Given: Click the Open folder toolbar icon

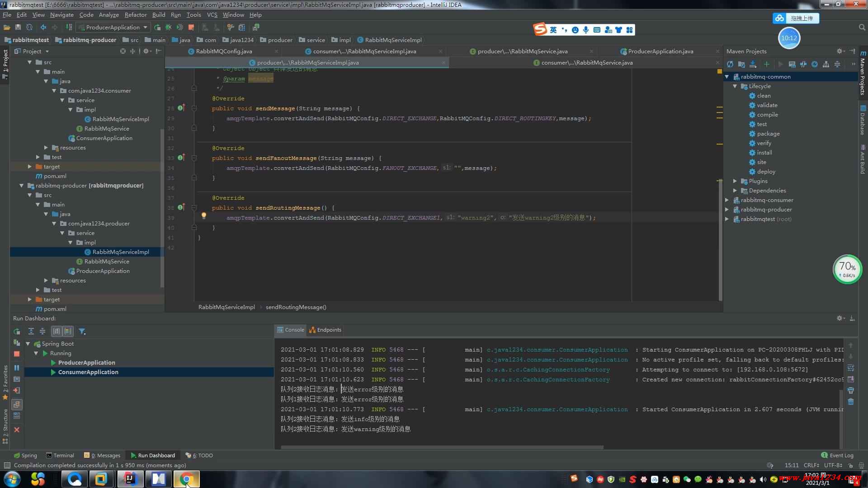Looking at the screenshot, I should pyautogui.click(x=7, y=28).
